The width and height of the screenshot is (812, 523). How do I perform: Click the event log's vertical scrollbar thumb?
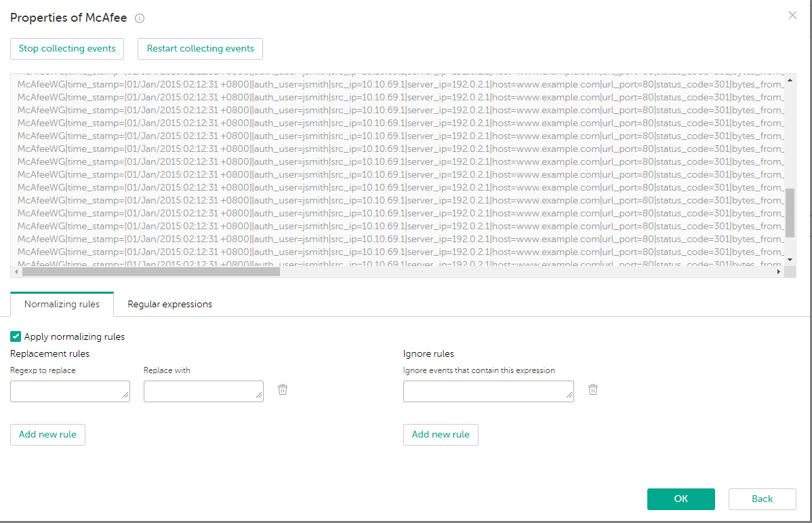click(x=790, y=214)
